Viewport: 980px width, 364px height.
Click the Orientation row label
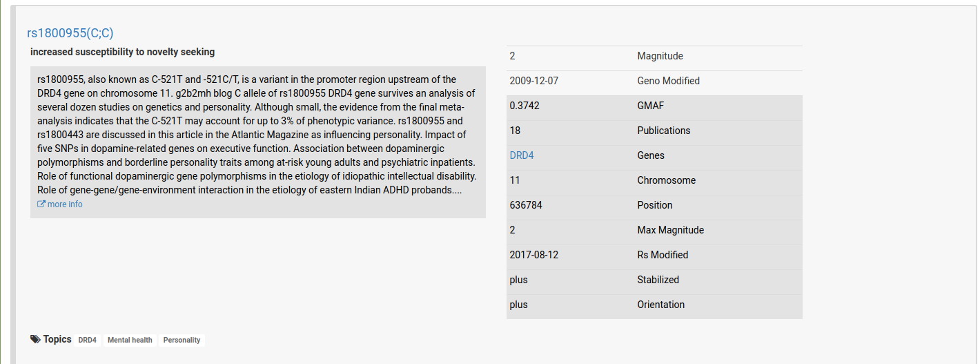point(661,305)
